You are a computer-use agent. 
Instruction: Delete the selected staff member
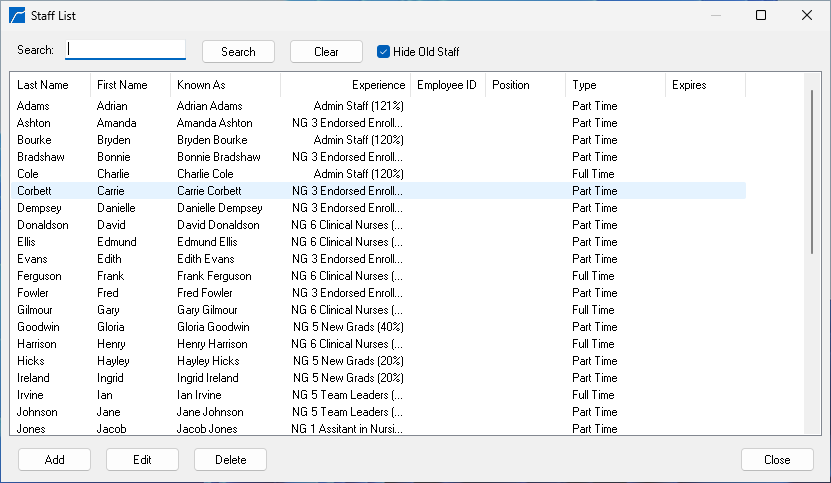point(230,460)
